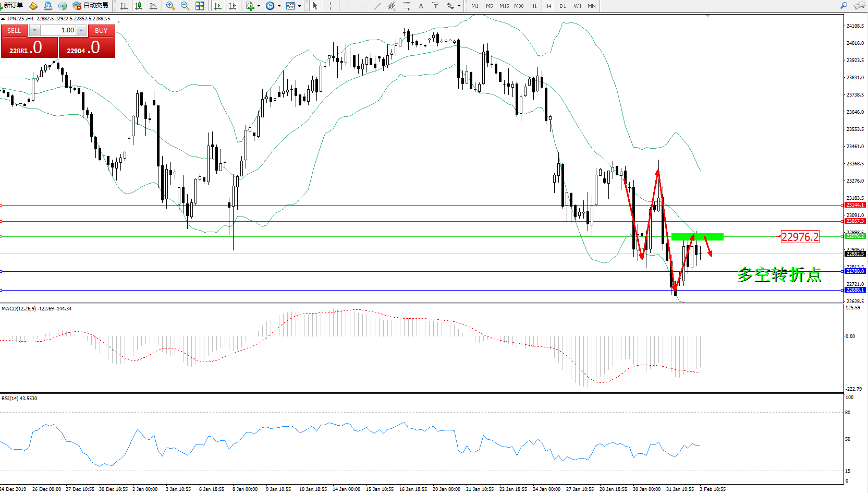Open search with the magnifier icon
The image size is (868, 493).
843,6
